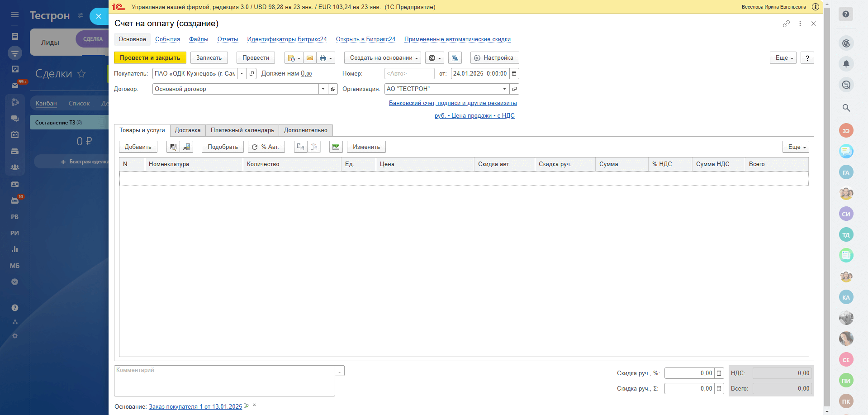Click the document structure icon
This screenshot has width=868, height=415.
[x=455, y=58]
